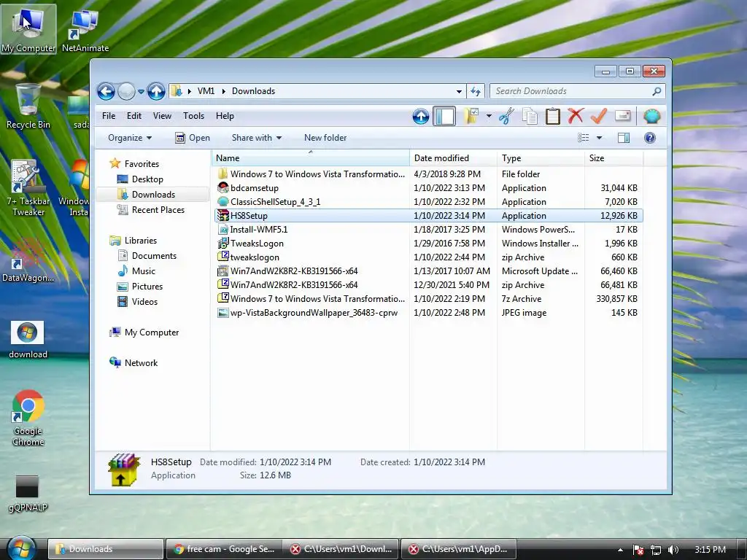Select the ClassicShellSetup_4_3_1 file

click(428, 202)
